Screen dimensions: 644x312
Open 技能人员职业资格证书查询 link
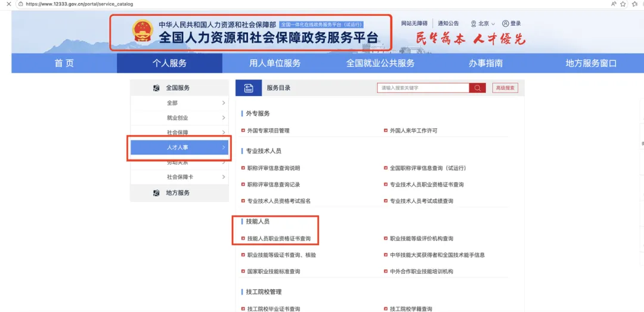click(279, 239)
